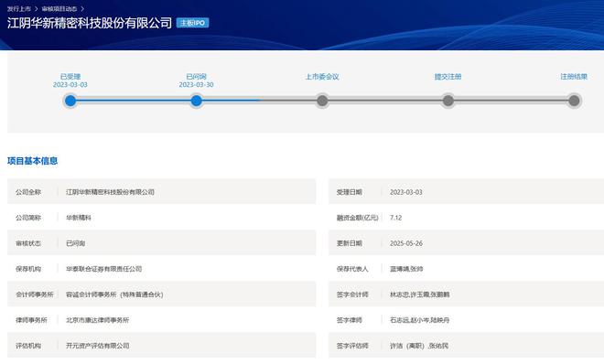Click the appraiser 开元资产评估有限公司
The width and height of the screenshot is (604, 364).
(97, 346)
